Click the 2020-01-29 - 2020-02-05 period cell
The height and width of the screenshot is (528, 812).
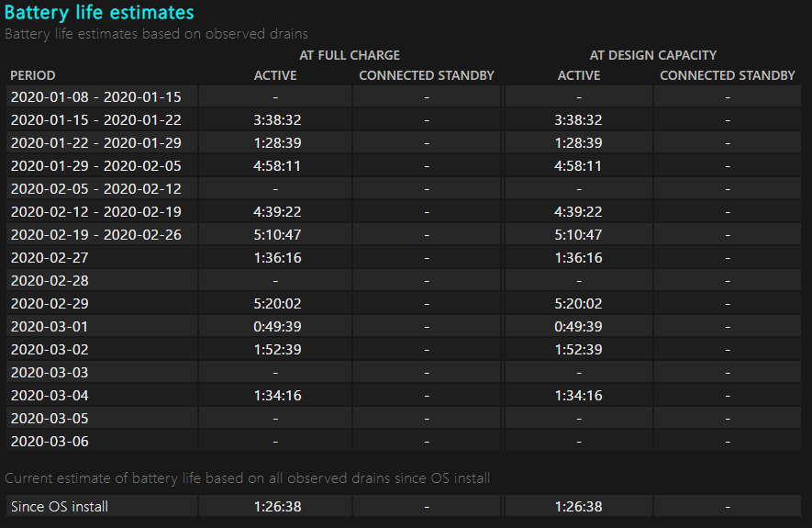tap(96, 165)
